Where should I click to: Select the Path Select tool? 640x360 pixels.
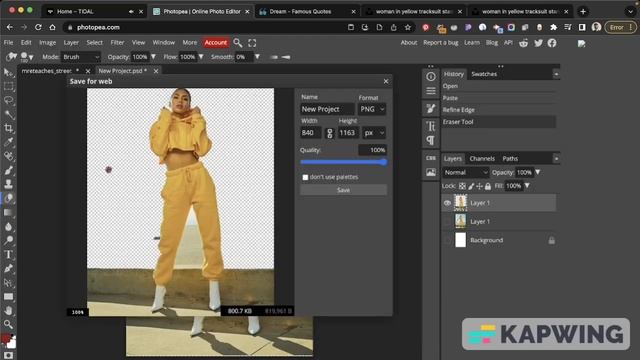coord(8,282)
